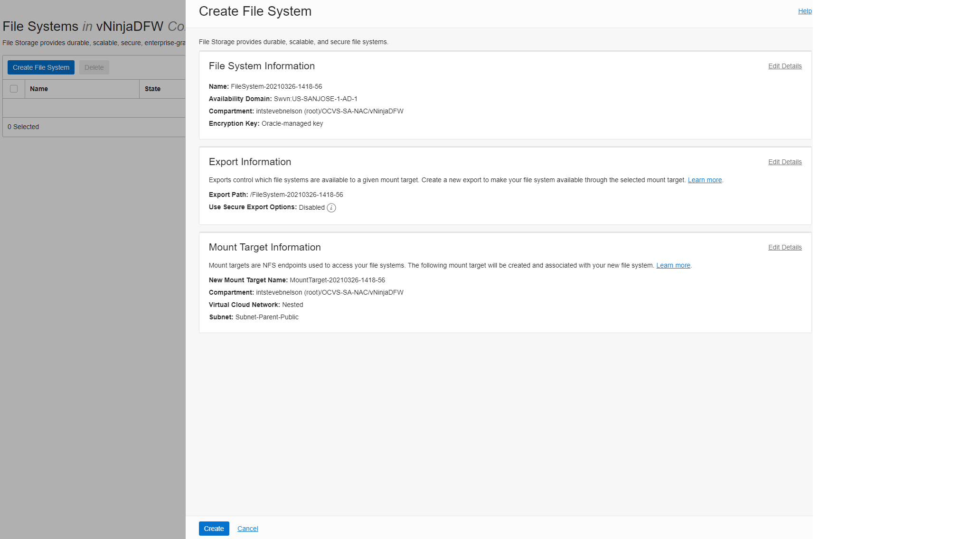Click the Delete button
This screenshot has width=980, height=539.
[x=94, y=67]
